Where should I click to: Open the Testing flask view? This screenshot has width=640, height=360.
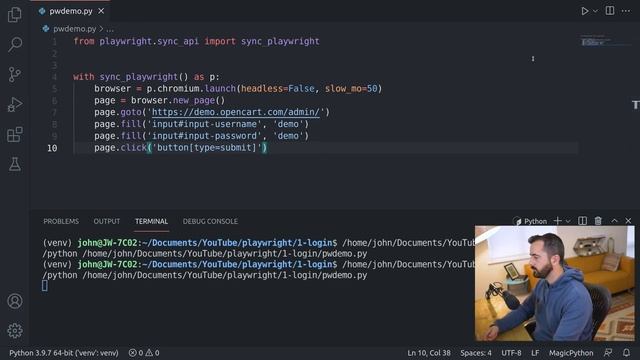(15, 164)
